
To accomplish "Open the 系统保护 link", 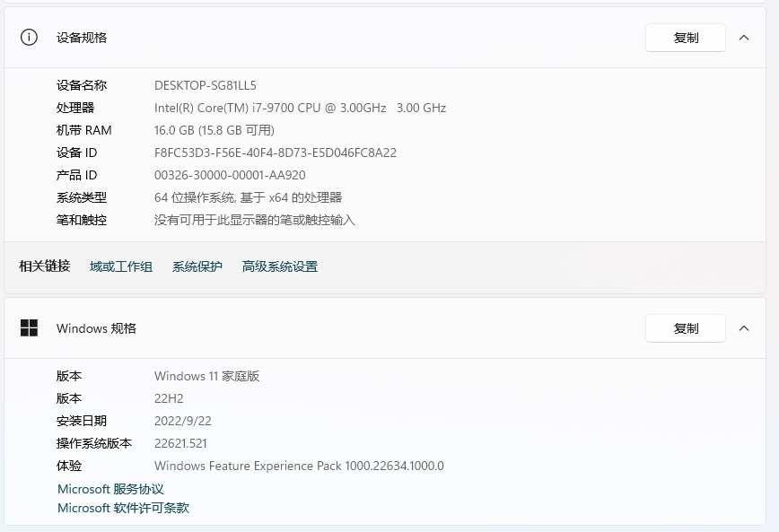I will coord(197,266).
